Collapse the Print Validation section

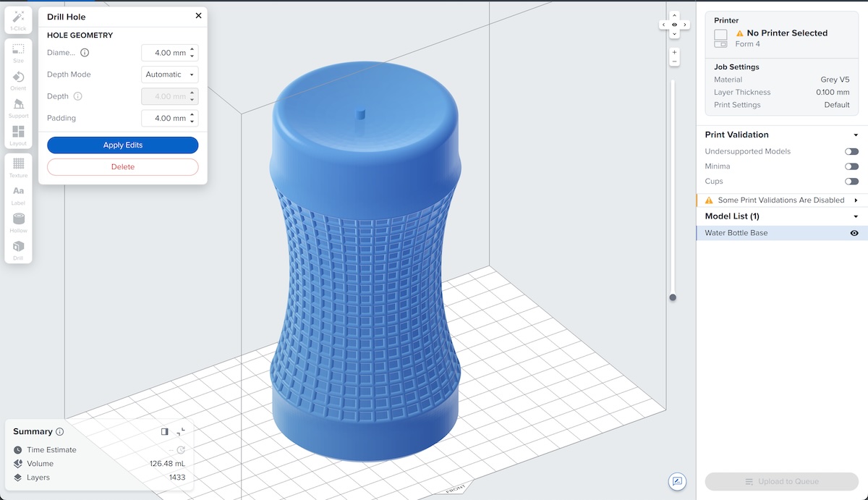pos(855,135)
